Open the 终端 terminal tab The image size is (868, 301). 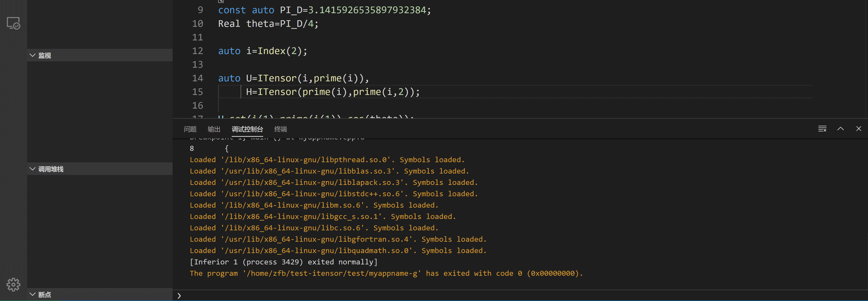pos(280,129)
